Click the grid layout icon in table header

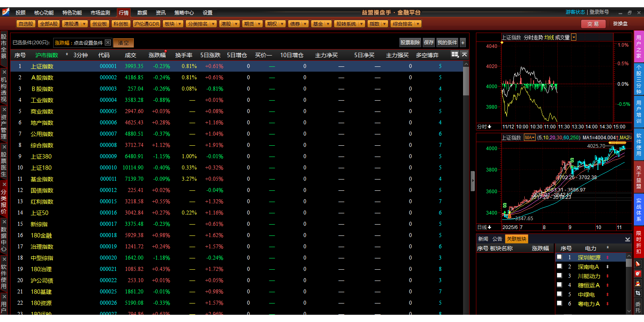pos(455,54)
